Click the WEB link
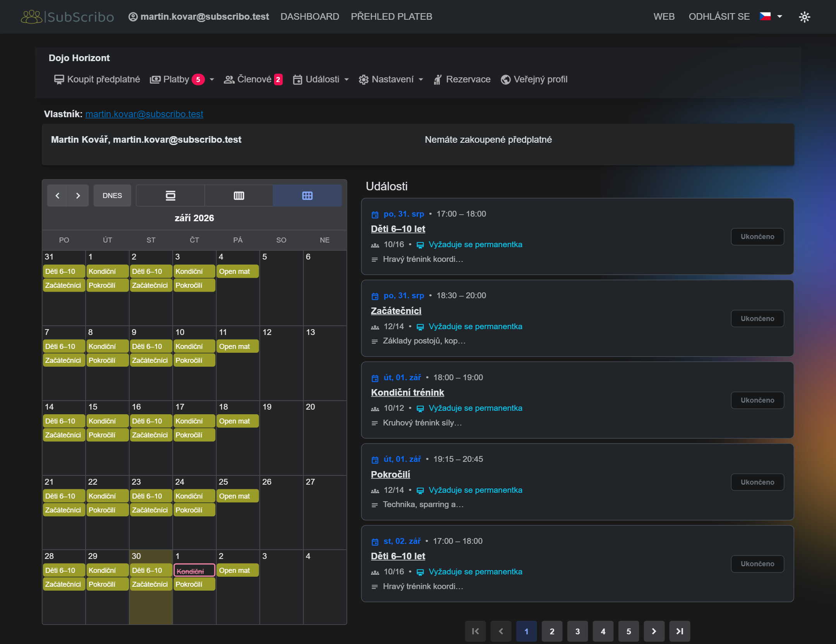 point(664,17)
